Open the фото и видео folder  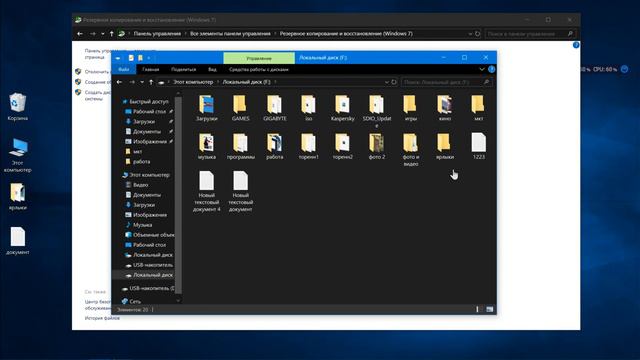click(411, 149)
